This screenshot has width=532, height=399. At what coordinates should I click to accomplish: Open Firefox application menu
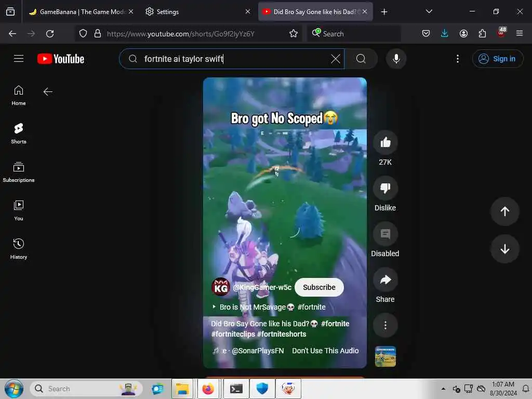pyautogui.click(x=520, y=34)
